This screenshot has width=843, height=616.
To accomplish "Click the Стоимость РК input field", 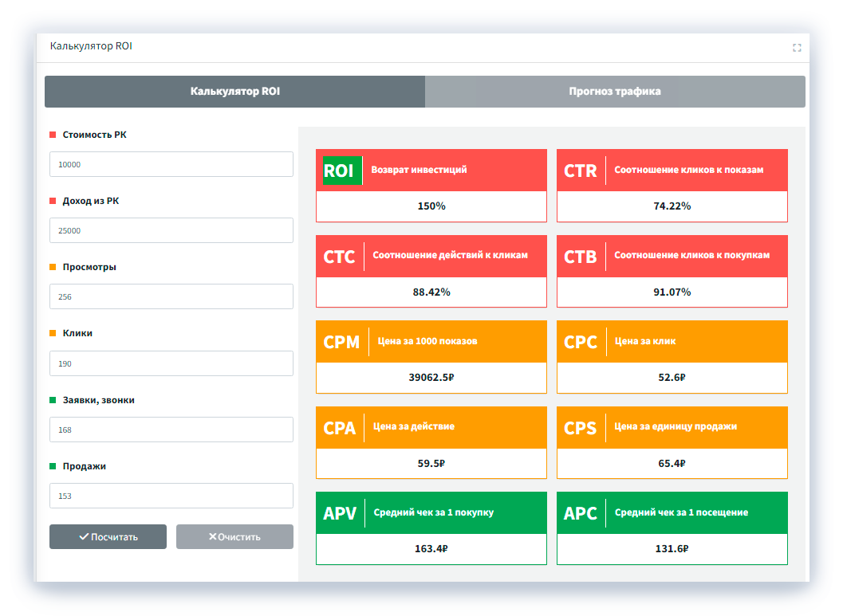I will pos(171,164).
